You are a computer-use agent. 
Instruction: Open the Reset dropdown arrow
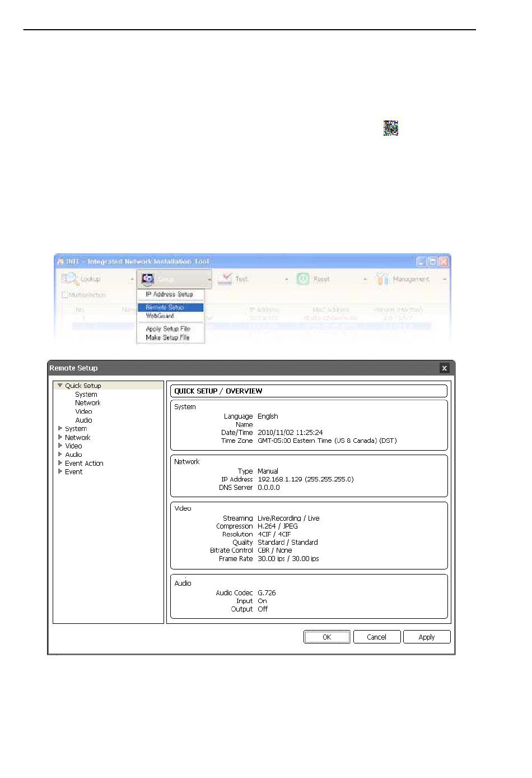pyautogui.click(x=365, y=279)
